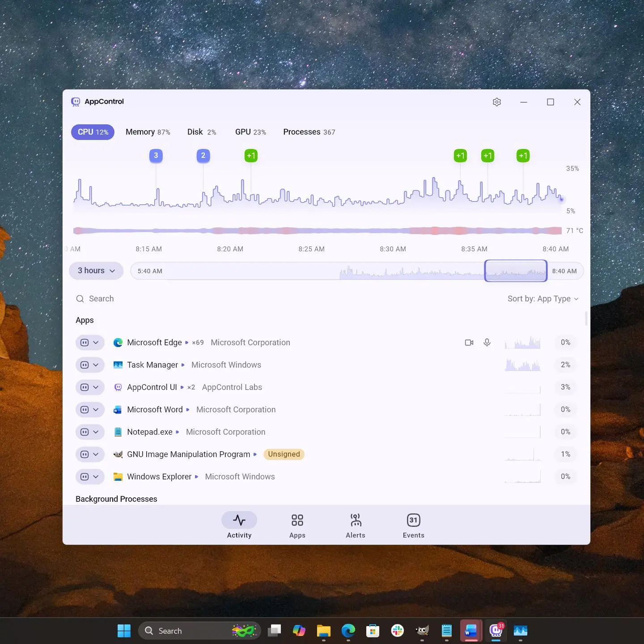Click the Task Manager app icon in list
This screenshot has width=644, height=644.
[x=118, y=365]
